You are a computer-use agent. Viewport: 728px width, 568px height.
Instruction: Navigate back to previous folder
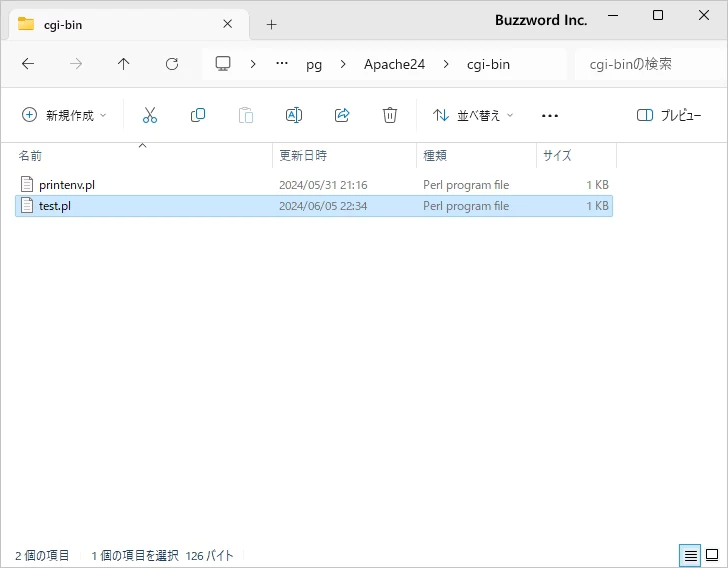tap(28, 64)
